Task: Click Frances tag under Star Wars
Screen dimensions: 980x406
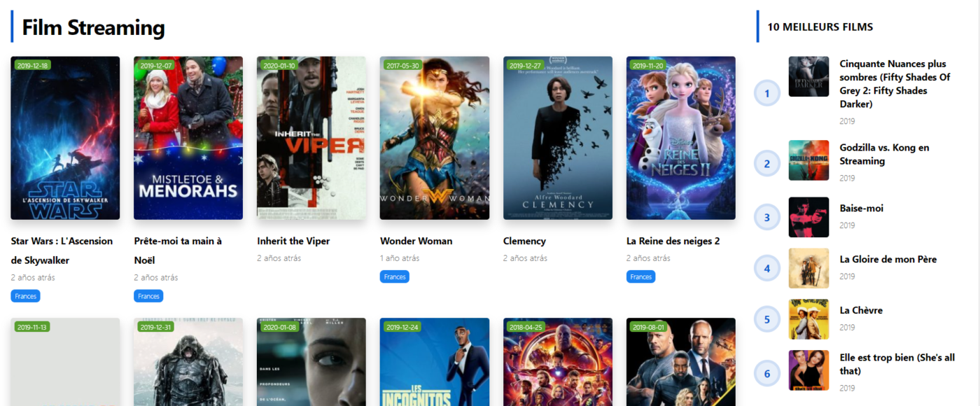Action: (25, 296)
